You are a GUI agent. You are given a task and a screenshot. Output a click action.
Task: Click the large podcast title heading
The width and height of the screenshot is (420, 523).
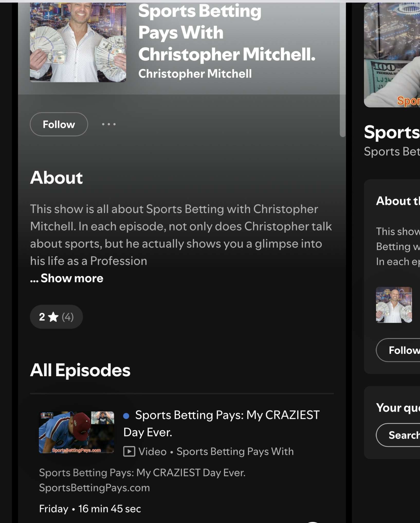[x=226, y=33]
